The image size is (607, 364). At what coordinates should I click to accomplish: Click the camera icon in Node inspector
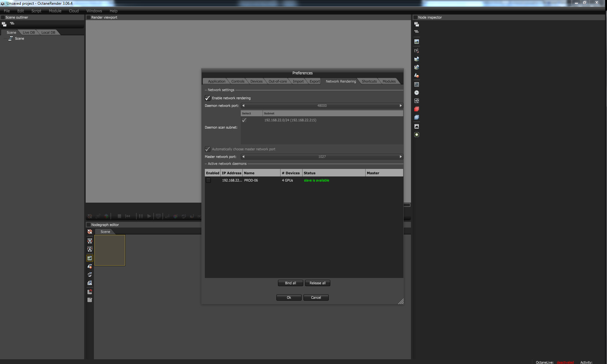pos(416,51)
